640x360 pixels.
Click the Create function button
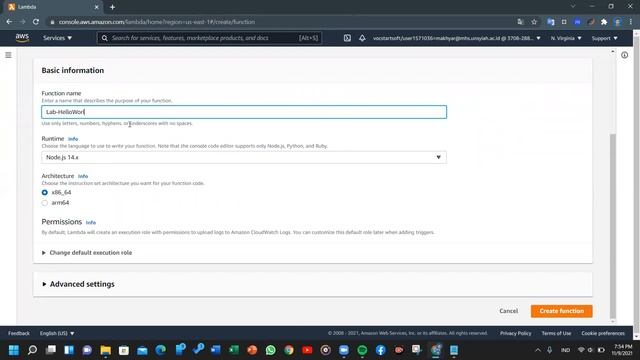pyautogui.click(x=561, y=311)
